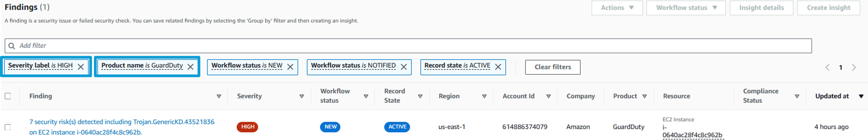Sort by the Severity column arrow

(x=302, y=96)
